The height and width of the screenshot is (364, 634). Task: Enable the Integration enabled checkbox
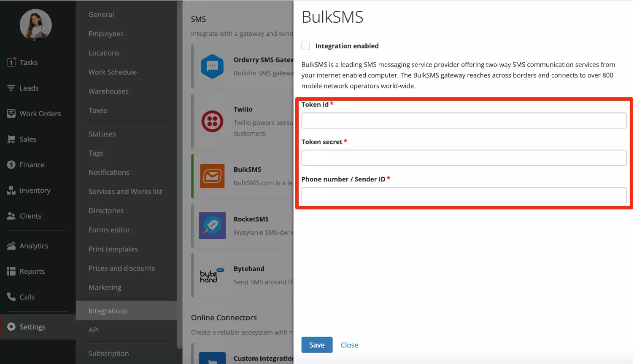click(x=306, y=46)
